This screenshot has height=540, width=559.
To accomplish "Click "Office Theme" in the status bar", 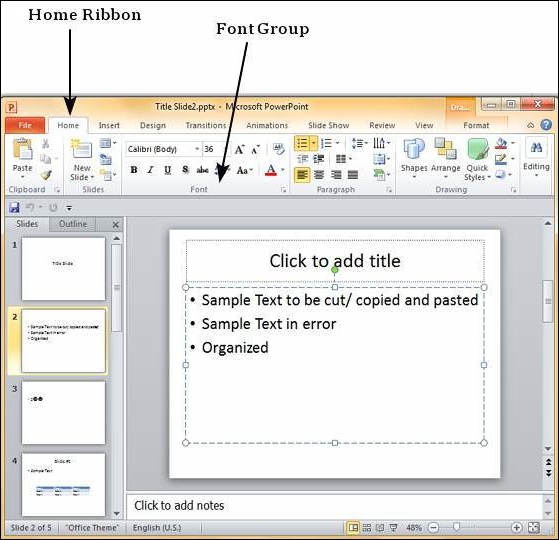I will [x=92, y=528].
